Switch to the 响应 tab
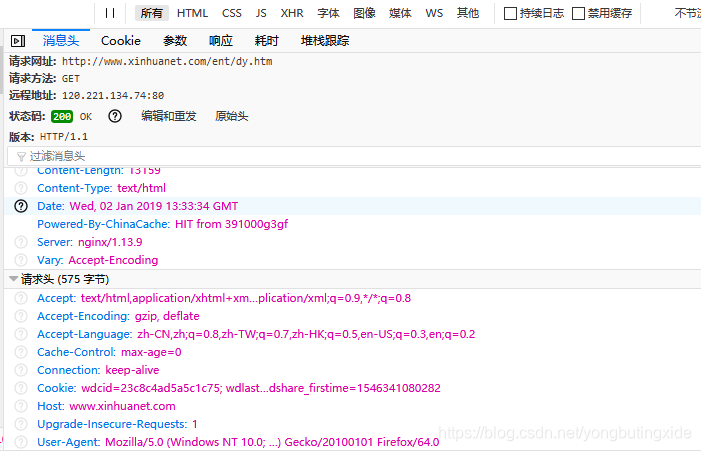This screenshot has height=451, width=701. [221, 41]
